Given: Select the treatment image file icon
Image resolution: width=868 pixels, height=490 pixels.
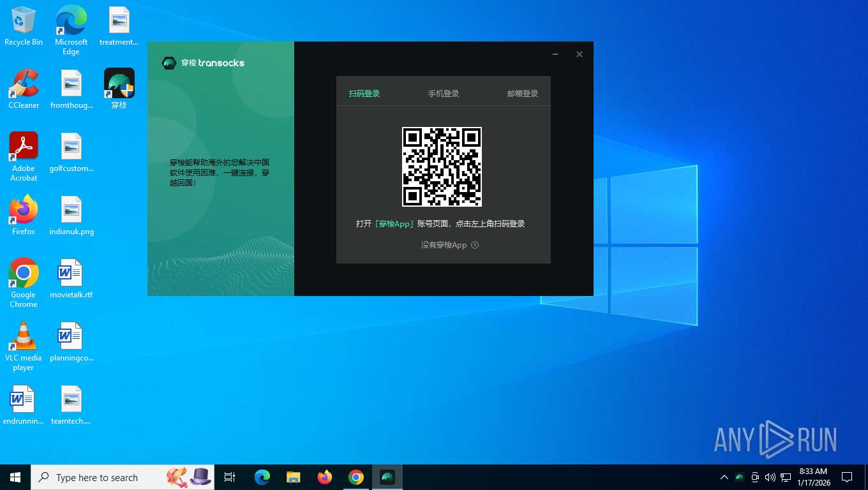Looking at the screenshot, I should (119, 27).
